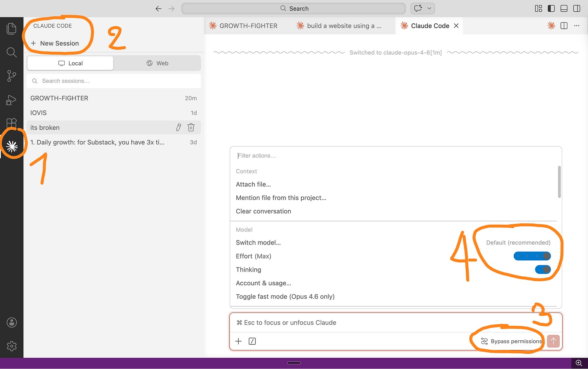Go forward with the right arrow

click(171, 8)
